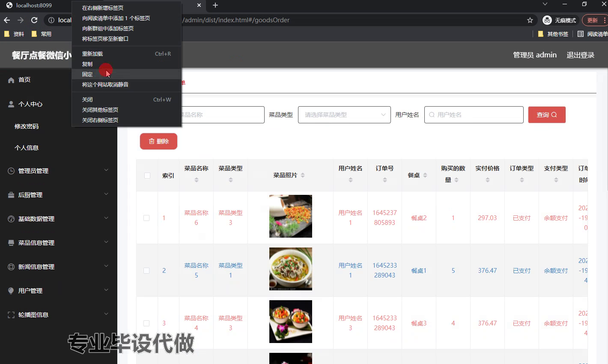Open 修改密码 submenu item

[27, 126]
